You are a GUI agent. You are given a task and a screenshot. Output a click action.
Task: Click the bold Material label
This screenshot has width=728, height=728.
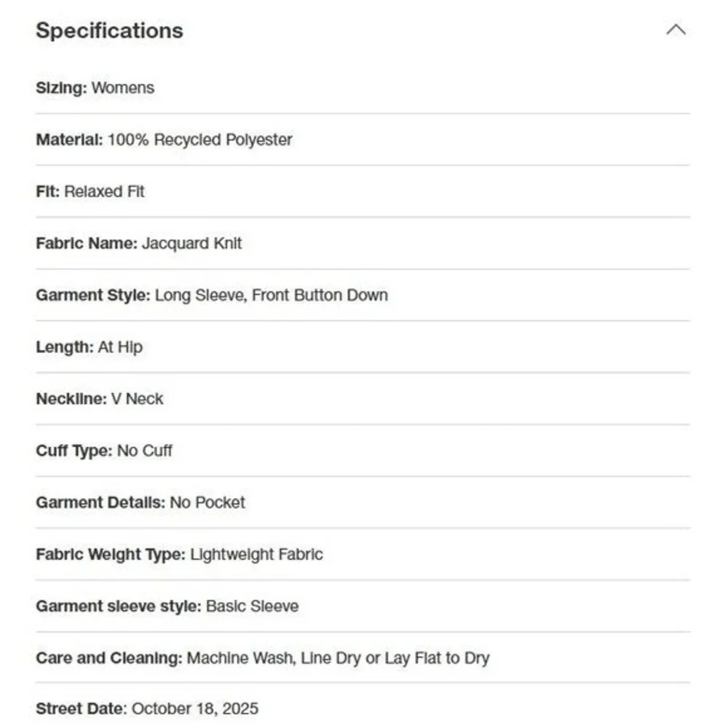pyautogui.click(x=70, y=140)
